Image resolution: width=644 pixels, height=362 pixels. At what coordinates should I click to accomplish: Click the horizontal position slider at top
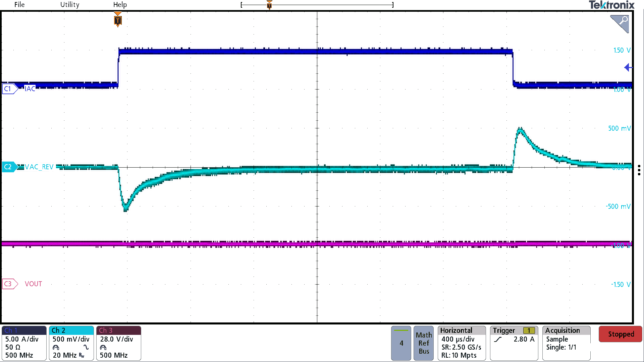[269, 5]
